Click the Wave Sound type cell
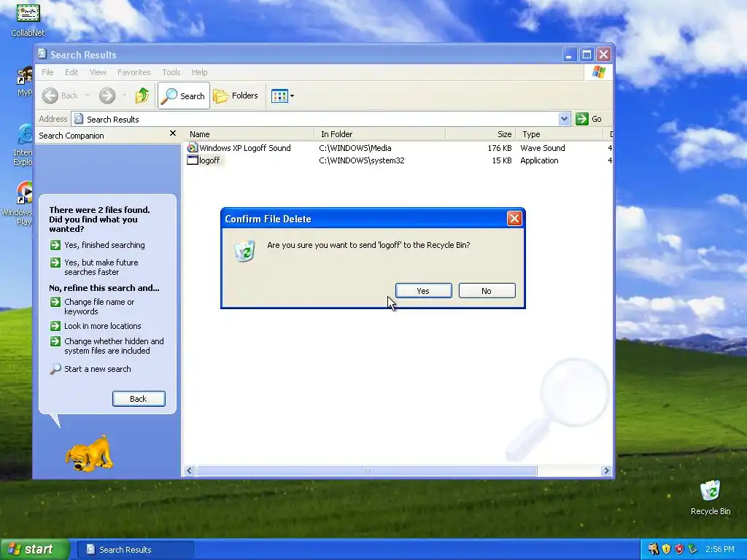Screen dimensions: 747x560 coord(543,148)
